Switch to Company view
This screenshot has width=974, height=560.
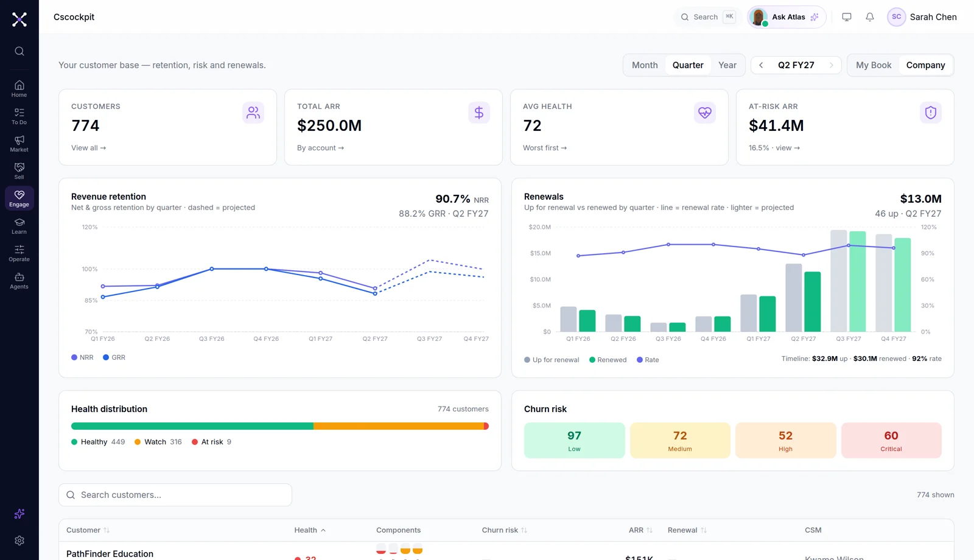925,65
